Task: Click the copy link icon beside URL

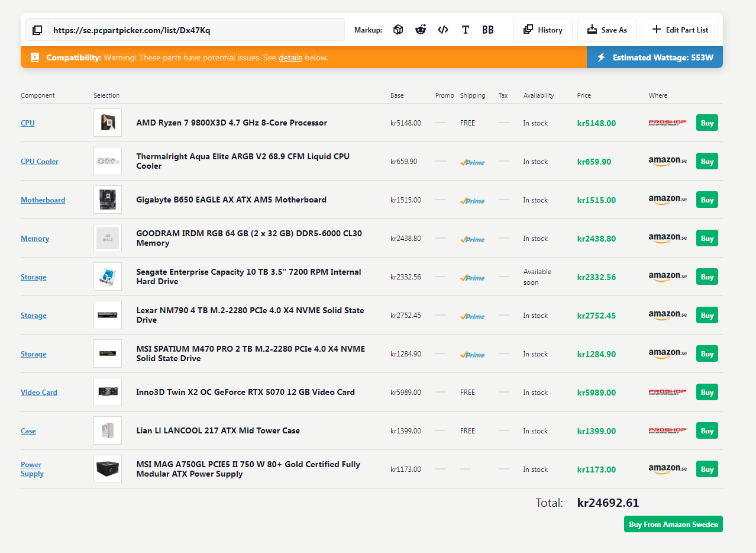Action: [37, 30]
